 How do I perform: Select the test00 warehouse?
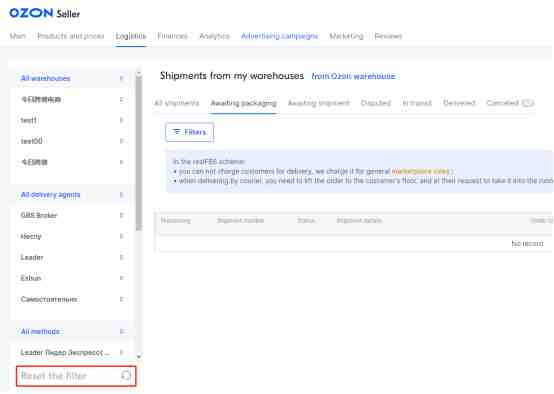pos(72,141)
